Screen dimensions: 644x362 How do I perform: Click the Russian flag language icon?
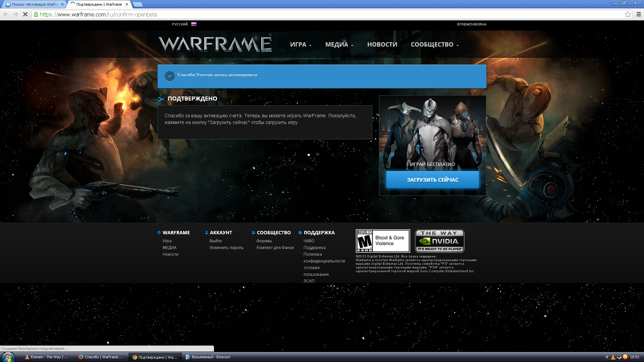tap(194, 24)
